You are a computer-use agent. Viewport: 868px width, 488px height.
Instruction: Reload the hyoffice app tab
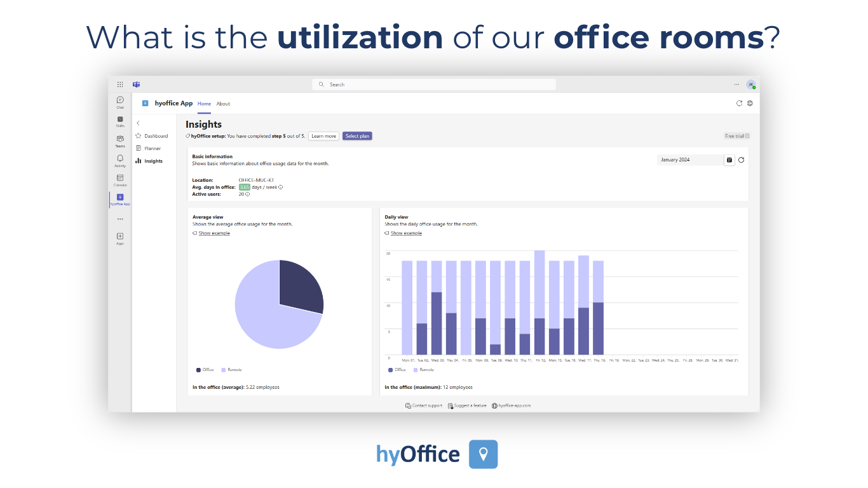(739, 103)
